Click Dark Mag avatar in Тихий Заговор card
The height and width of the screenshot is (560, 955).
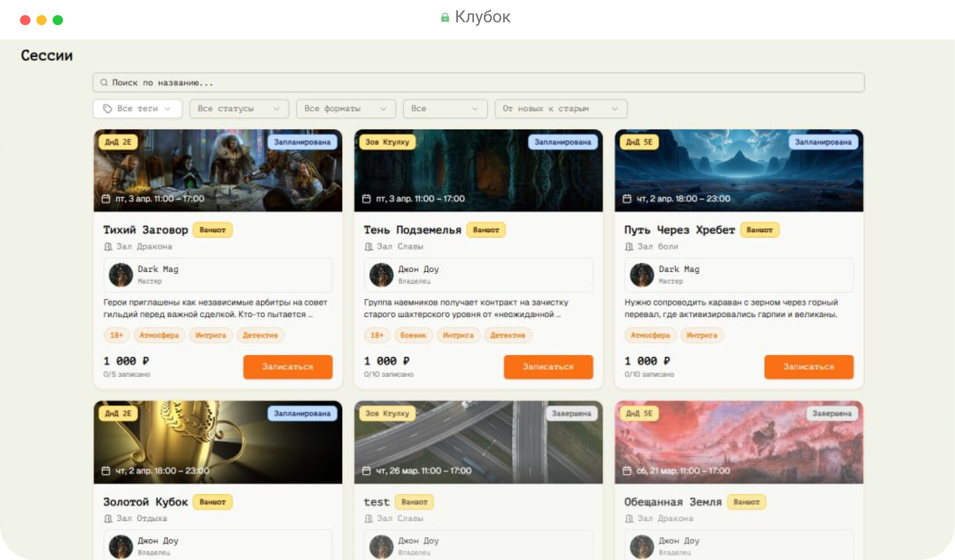coord(121,275)
